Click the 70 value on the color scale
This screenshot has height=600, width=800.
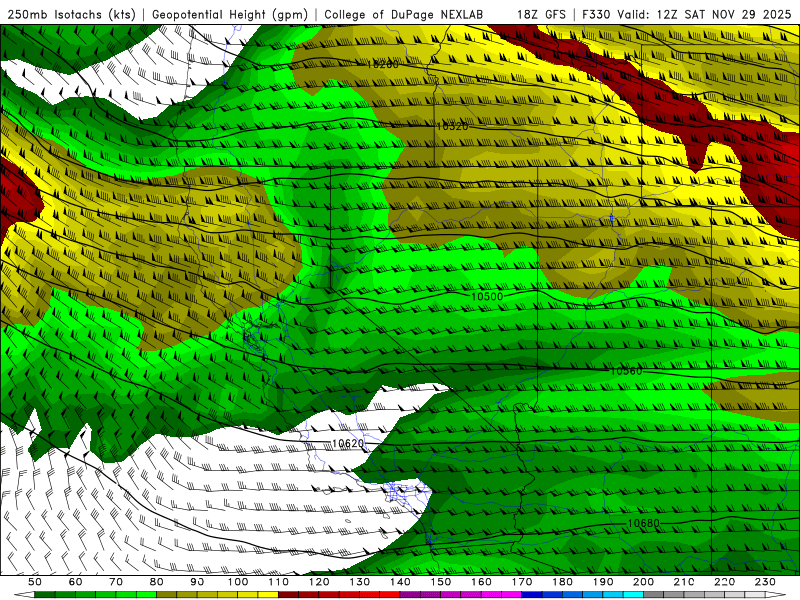(116, 582)
